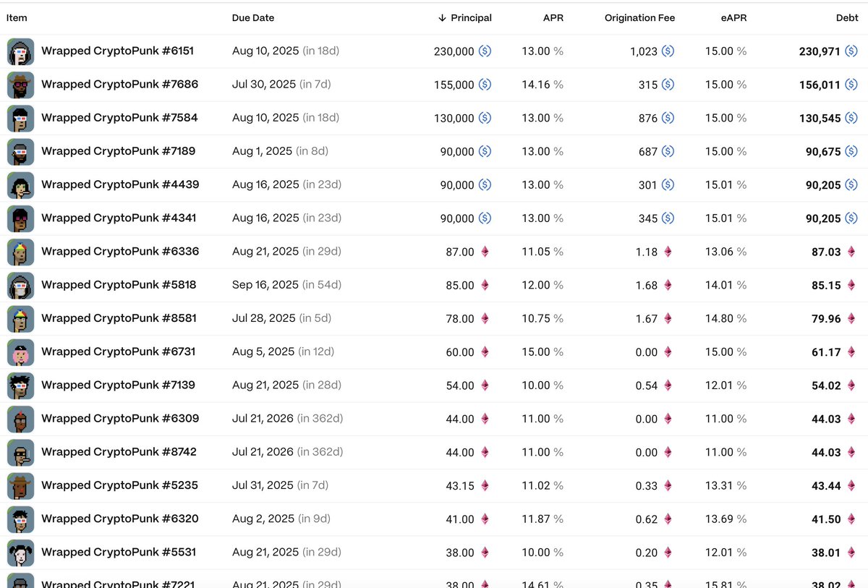
Task: Click the USDC icon next to 876 fee
Action: pyautogui.click(x=668, y=118)
